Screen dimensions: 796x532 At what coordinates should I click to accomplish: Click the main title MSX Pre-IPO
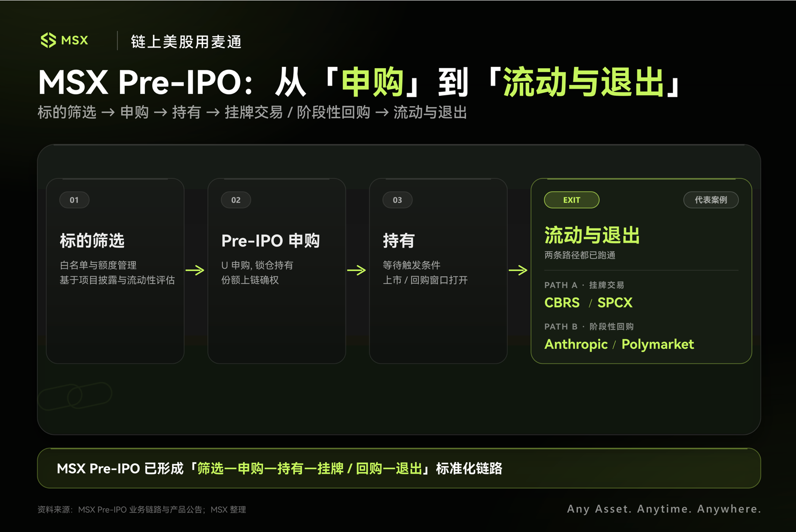(x=139, y=82)
